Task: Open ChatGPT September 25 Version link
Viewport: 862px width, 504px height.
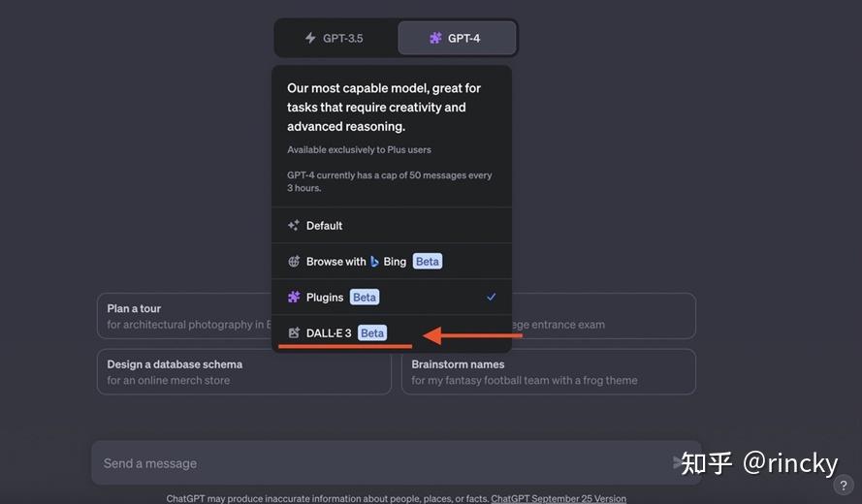Action: [x=559, y=498]
